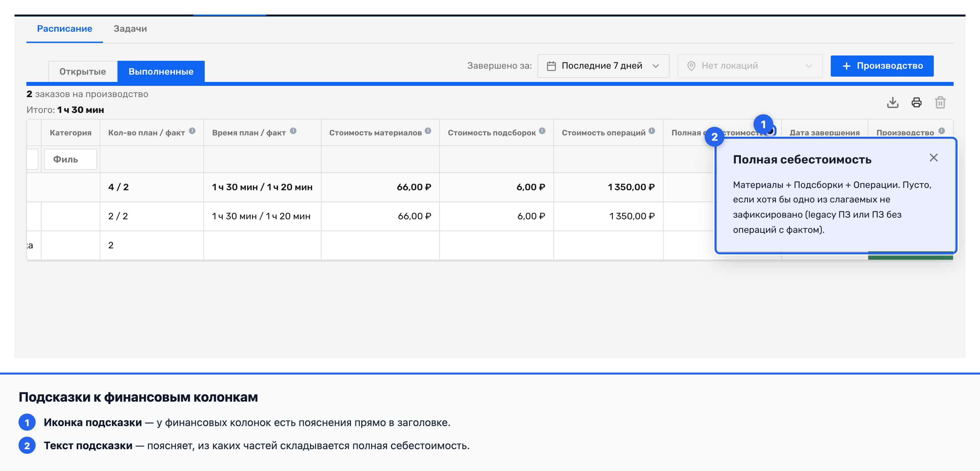The height and width of the screenshot is (471, 980).
Task: Click the Итого 1 ч 30 мин summary
Action: pos(65,110)
